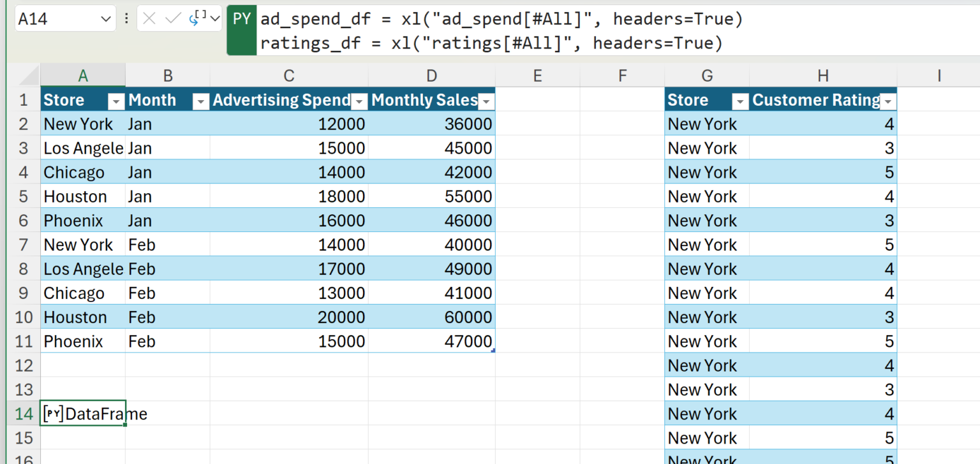The height and width of the screenshot is (464, 980).
Task: Open the Monthly Sales filter dropdown
Action: (x=486, y=101)
